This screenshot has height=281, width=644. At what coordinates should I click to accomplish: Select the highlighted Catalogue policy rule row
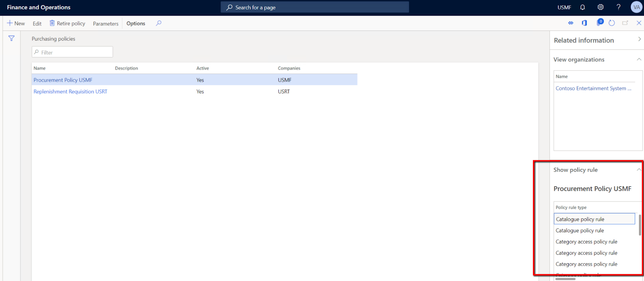(594, 219)
